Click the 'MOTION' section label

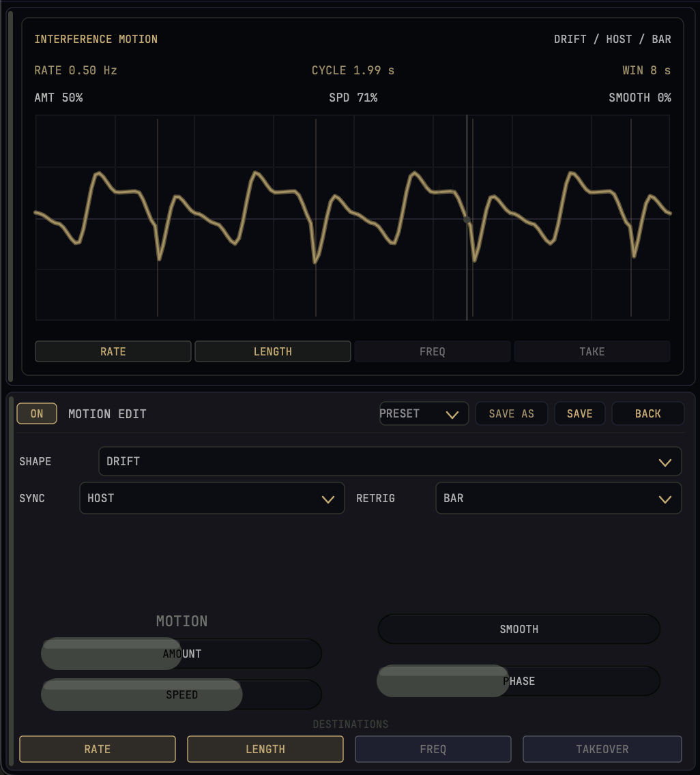click(x=181, y=621)
